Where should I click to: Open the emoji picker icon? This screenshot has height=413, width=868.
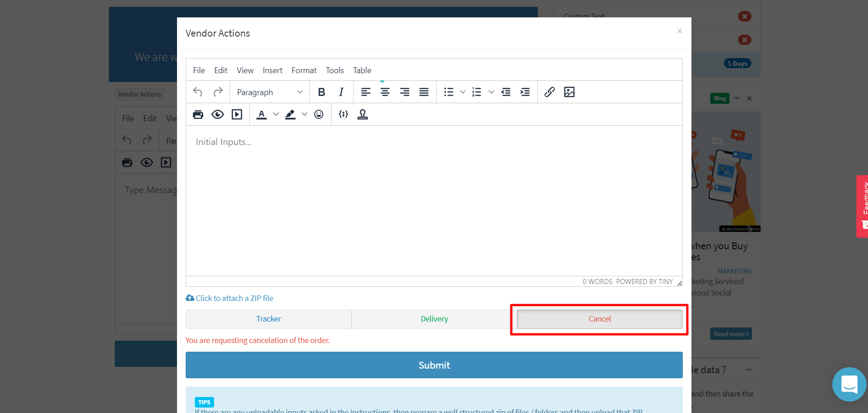(x=319, y=114)
